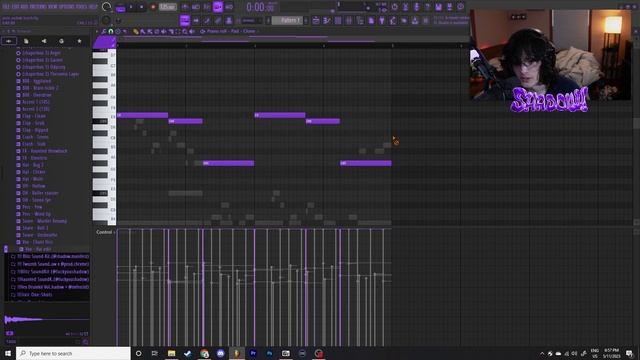Open the Channel rack view toolbar icon
Viewport: 640px width, 360px height.
click(x=338, y=20)
